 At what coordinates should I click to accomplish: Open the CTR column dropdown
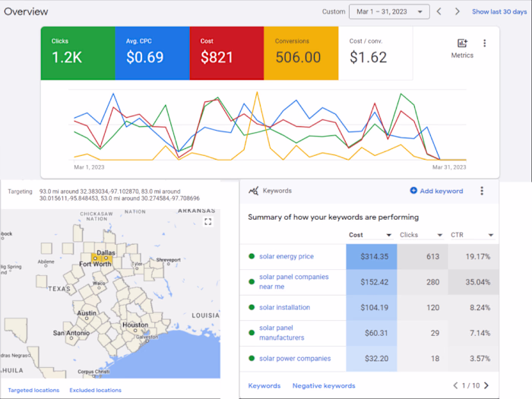pos(491,235)
